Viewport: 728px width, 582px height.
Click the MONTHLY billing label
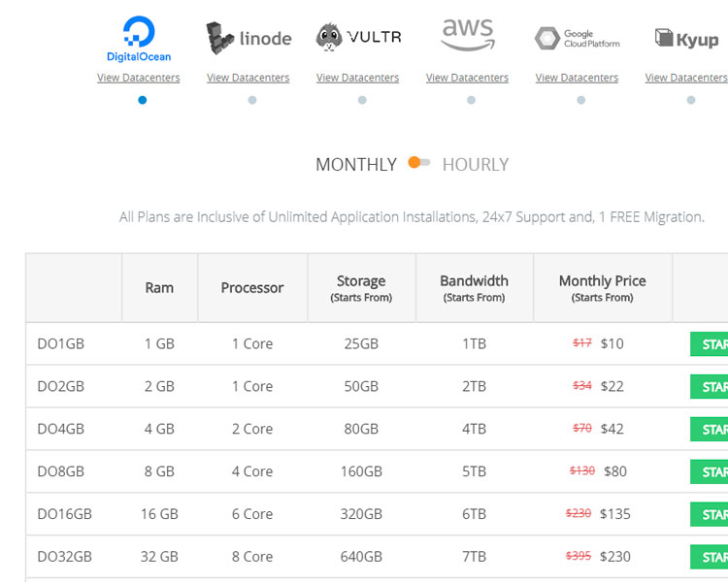356,165
